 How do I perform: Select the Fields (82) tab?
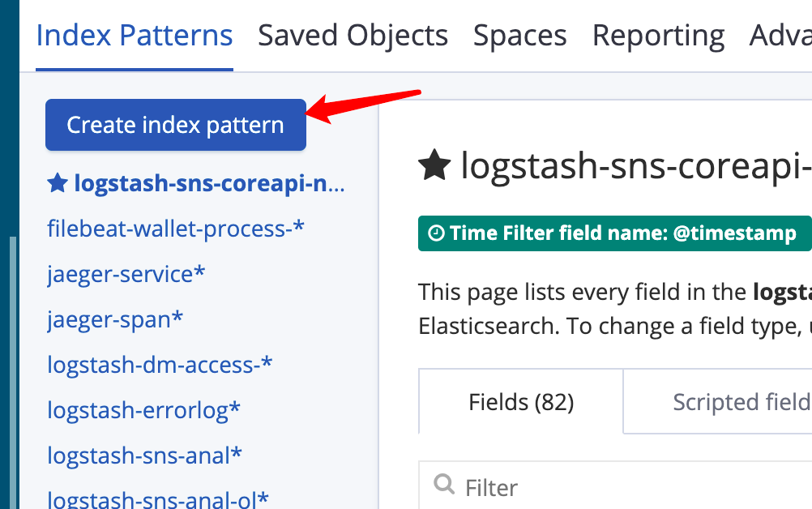coord(521,402)
